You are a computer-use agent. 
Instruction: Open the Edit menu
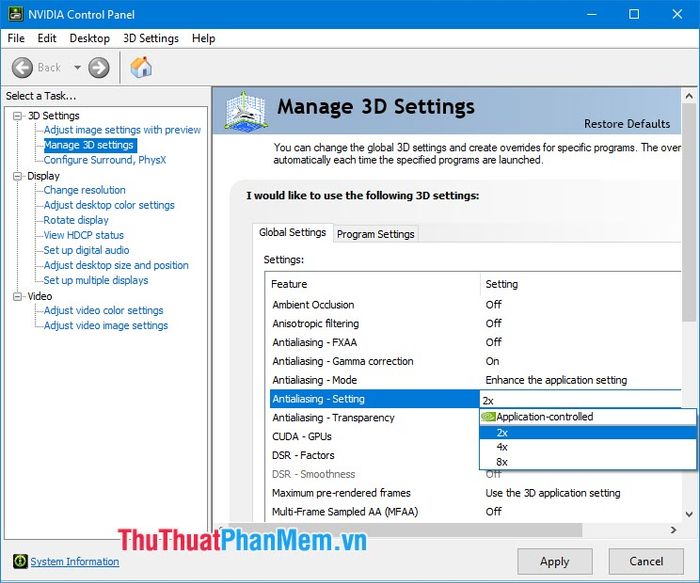tap(47, 38)
